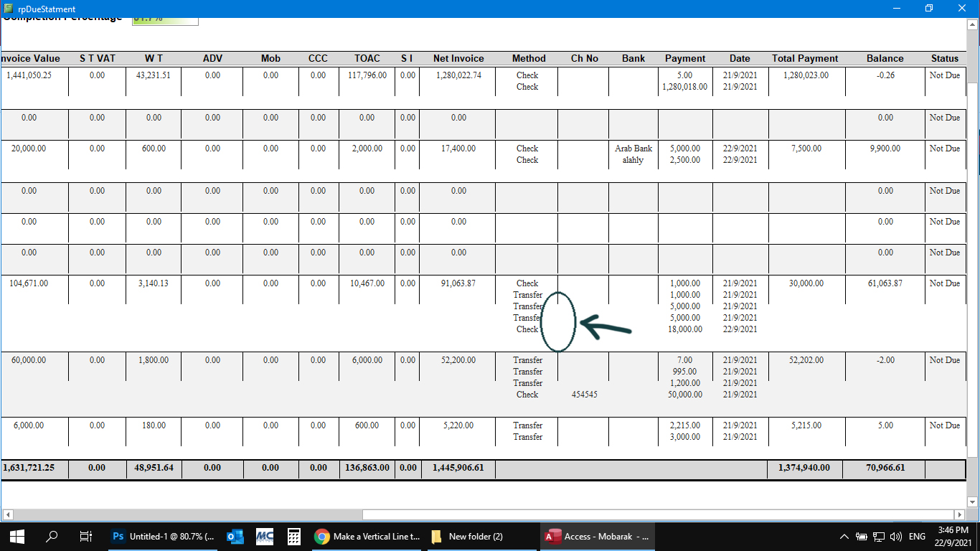
Task: Click the 'Arab Bank' bank entry
Action: tap(633, 149)
